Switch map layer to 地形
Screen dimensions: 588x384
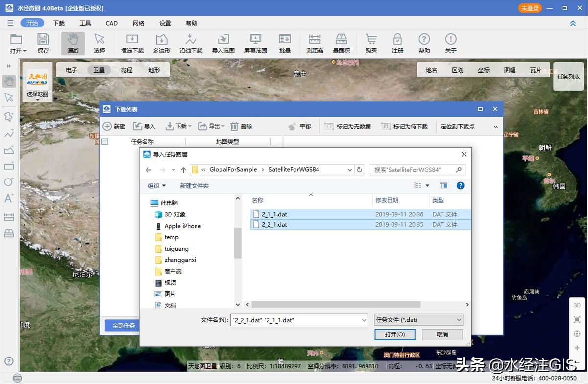[x=154, y=70]
